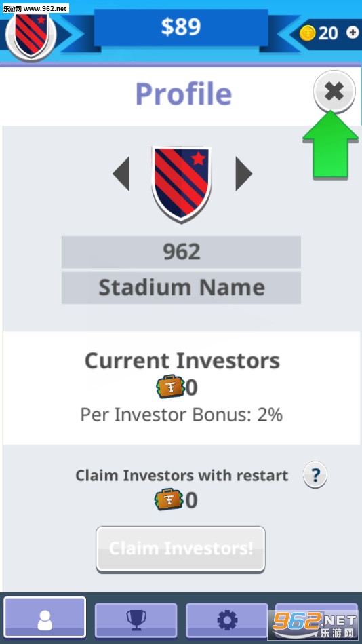Click the green tutorial arrow pointer

330,145
